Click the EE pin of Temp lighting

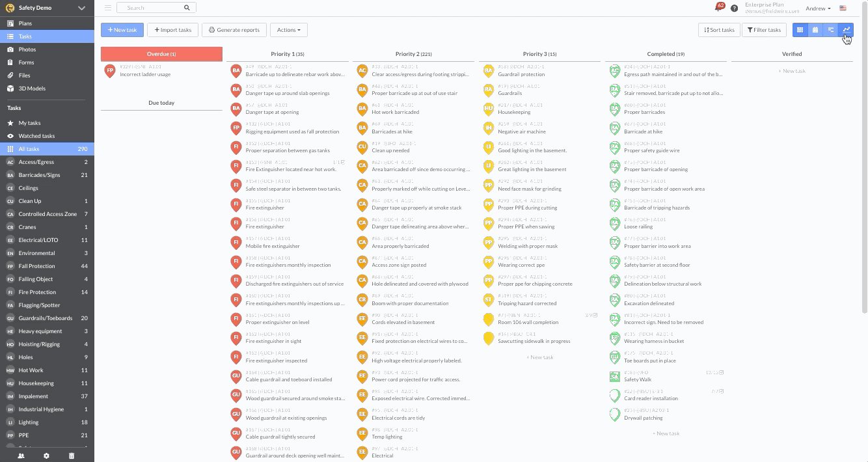(x=362, y=433)
